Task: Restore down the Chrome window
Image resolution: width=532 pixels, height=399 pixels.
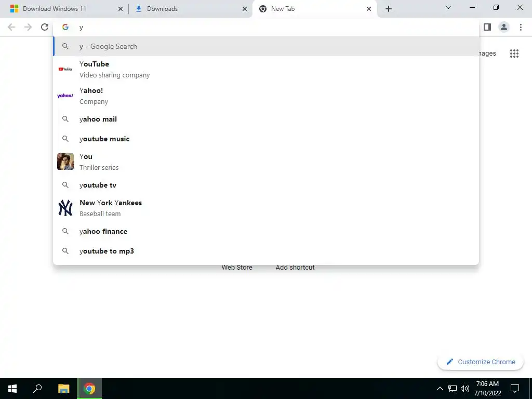Action: click(496, 7)
